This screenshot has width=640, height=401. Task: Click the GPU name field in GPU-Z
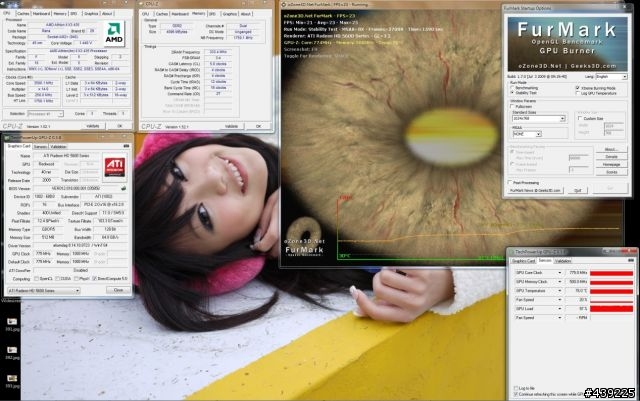pyautogui.click(x=67, y=156)
